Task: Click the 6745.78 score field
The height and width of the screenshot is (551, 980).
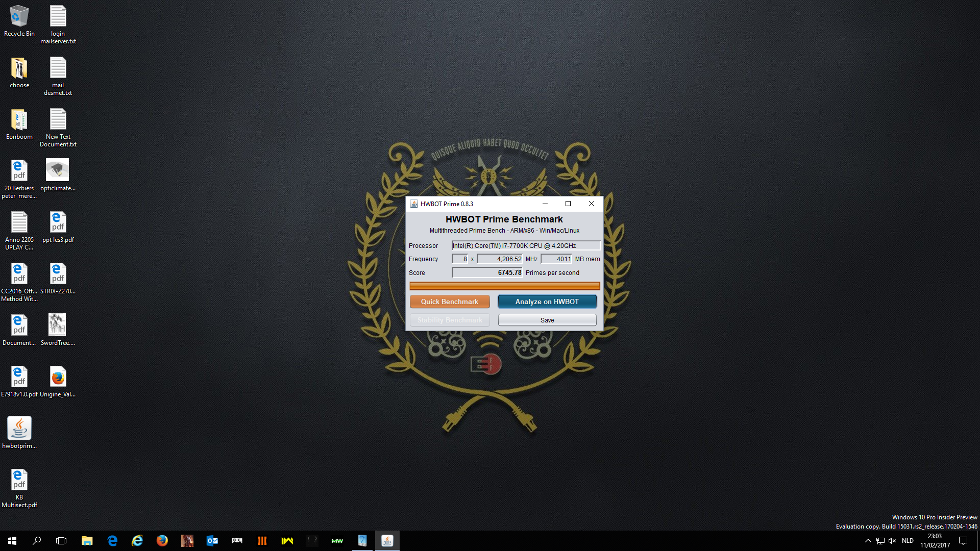Action: click(487, 273)
